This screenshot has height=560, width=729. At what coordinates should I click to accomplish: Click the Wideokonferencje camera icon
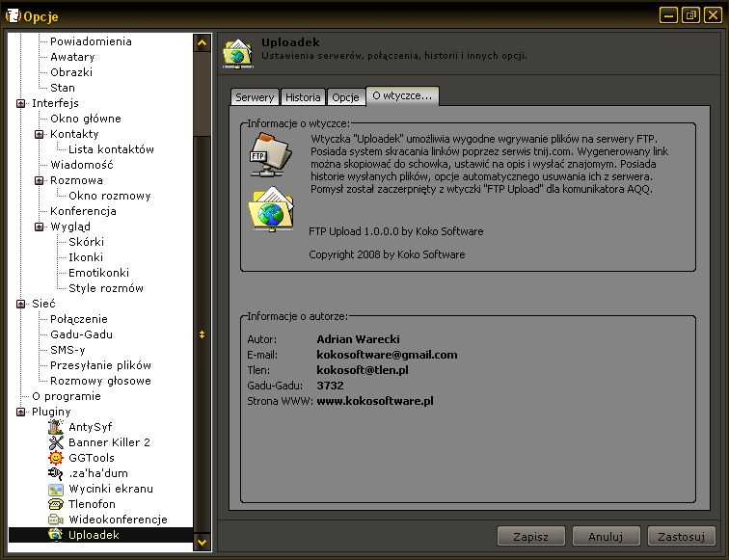(56, 520)
